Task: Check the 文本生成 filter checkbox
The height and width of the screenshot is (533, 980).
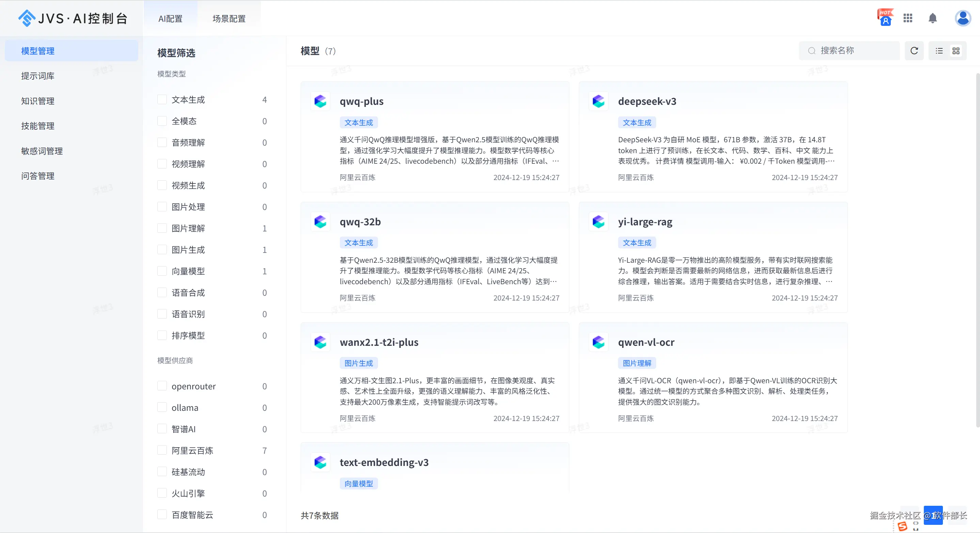Action: [x=162, y=100]
